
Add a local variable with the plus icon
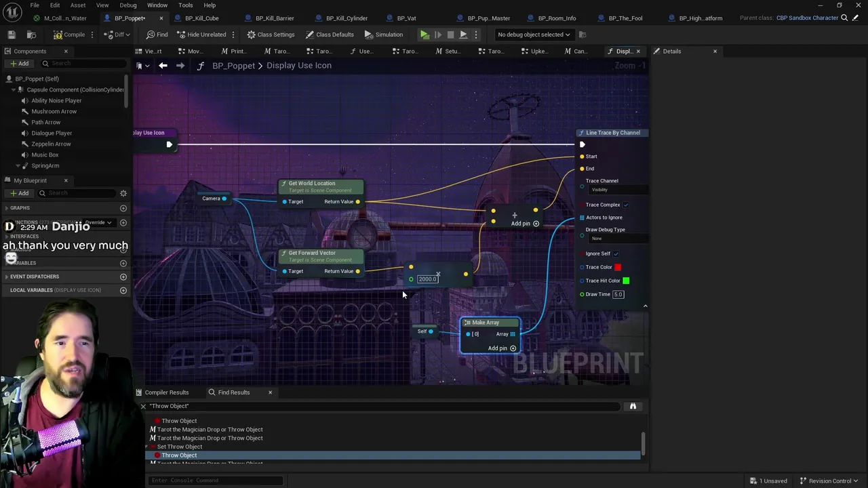(x=123, y=290)
